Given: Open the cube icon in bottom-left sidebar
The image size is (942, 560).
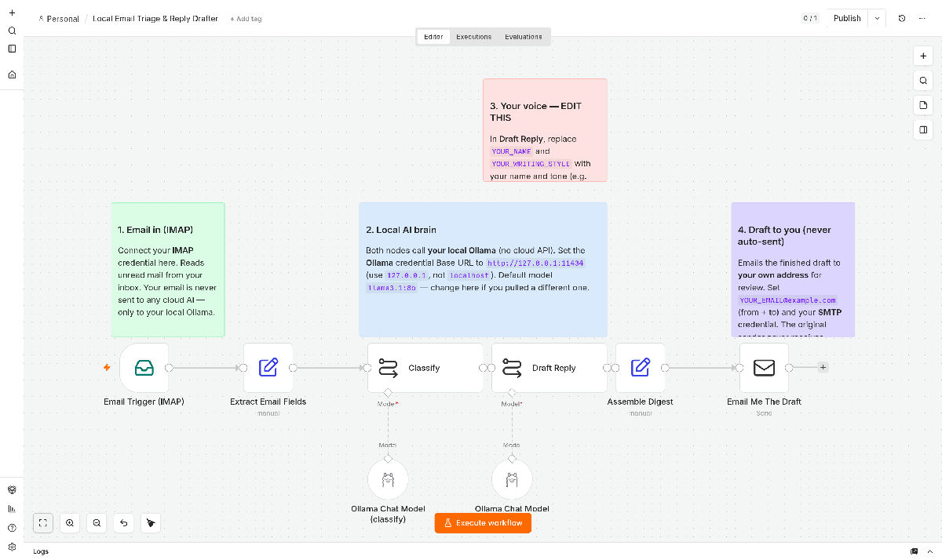Looking at the screenshot, I should point(12,489).
